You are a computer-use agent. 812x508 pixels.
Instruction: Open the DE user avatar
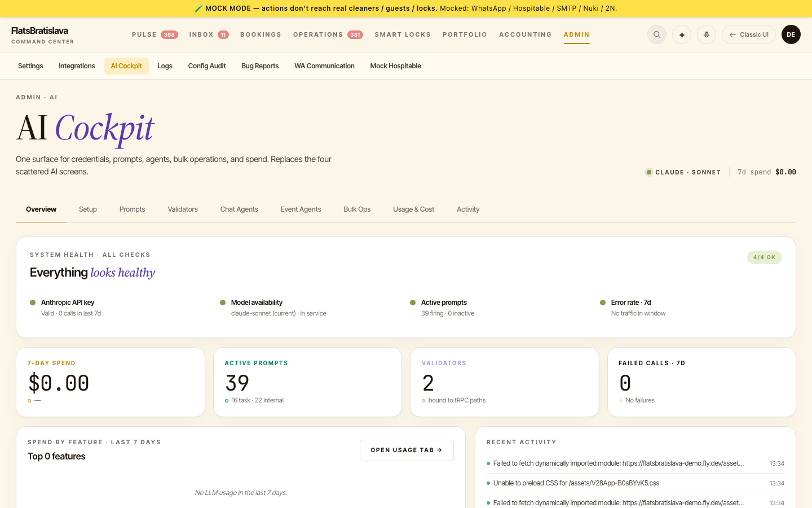coord(791,34)
